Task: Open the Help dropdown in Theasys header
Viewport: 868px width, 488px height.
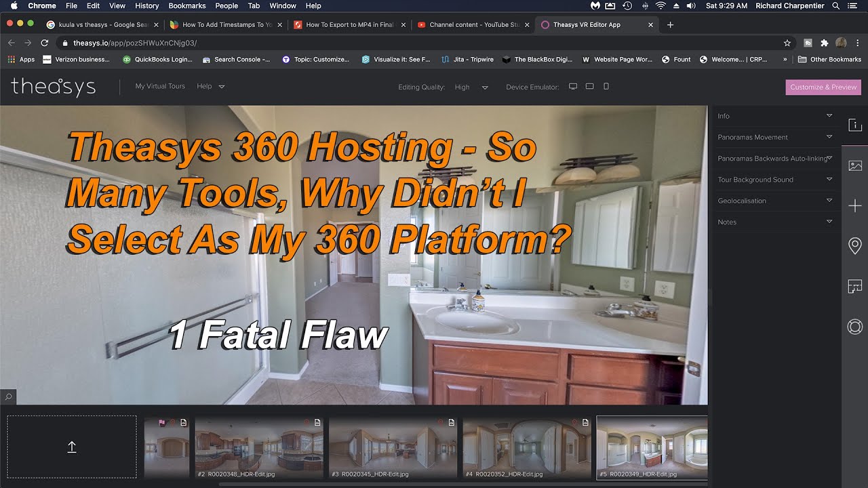Action: point(210,86)
